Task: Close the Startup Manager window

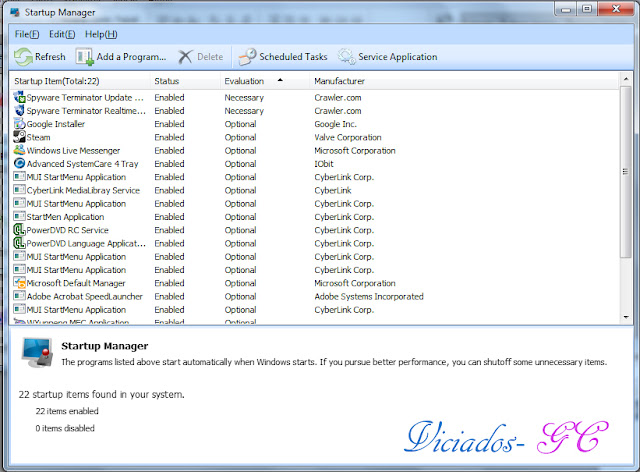Action: pos(616,9)
